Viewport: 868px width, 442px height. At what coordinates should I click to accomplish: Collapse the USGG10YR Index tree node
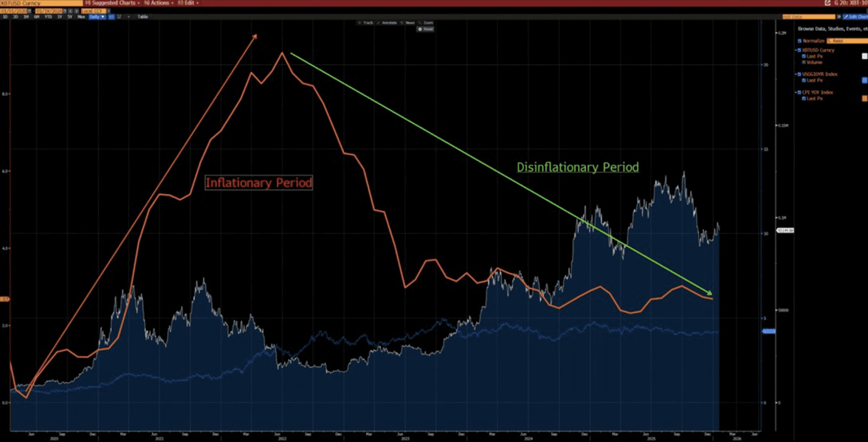click(x=796, y=74)
